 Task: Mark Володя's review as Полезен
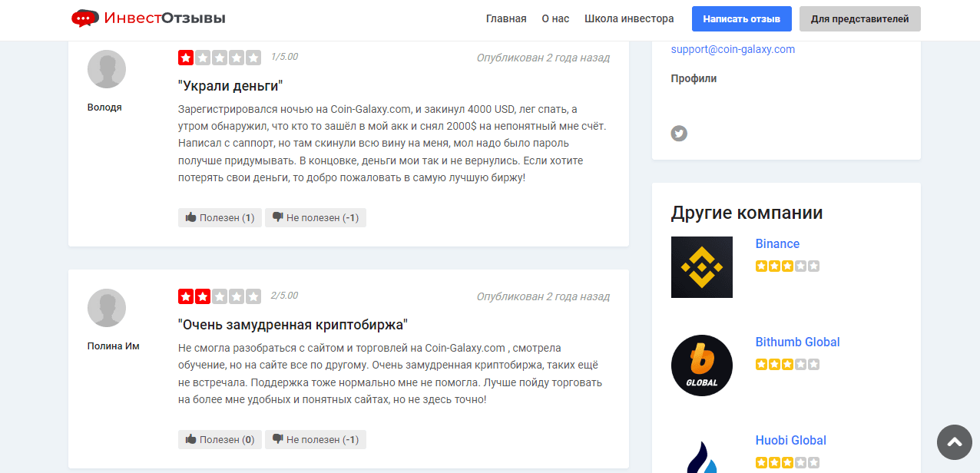(x=220, y=218)
